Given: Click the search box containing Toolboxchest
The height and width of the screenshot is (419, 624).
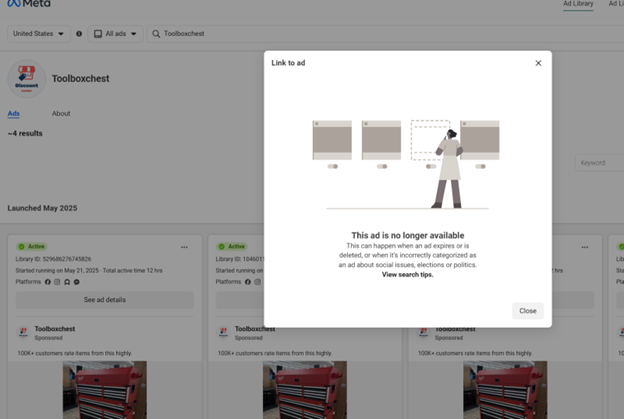Looking at the screenshot, I should pos(385,34).
